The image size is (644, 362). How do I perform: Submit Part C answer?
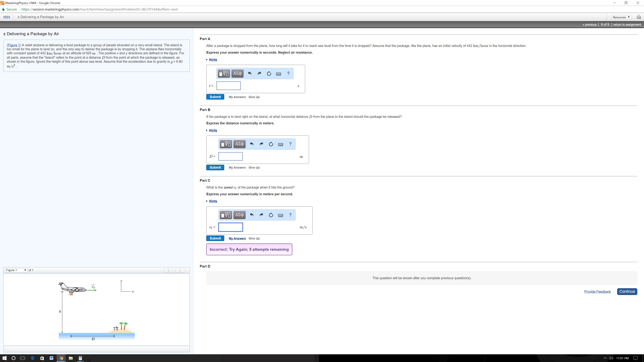[x=215, y=238]
